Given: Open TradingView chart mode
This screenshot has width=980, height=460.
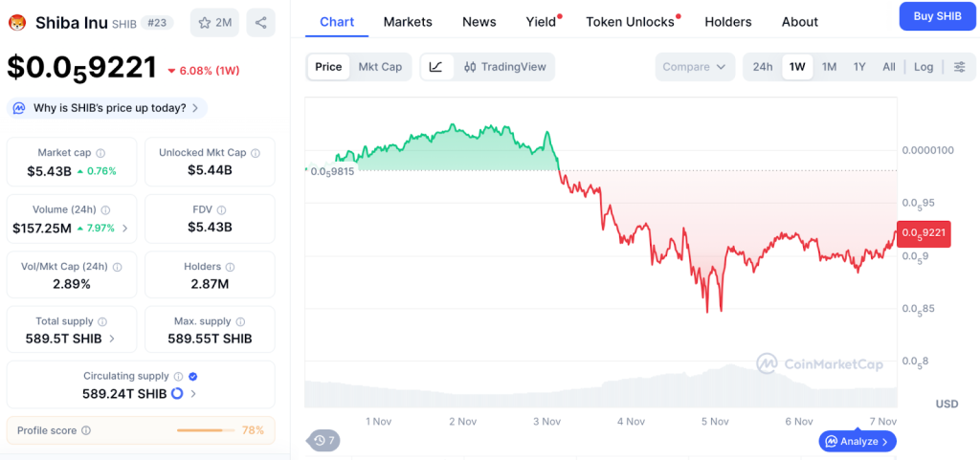Looking at the screenshot, I should click(504, 67).
